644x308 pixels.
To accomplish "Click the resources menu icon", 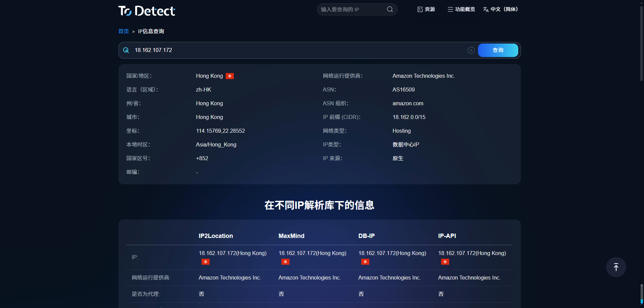I will pos(420,9).
